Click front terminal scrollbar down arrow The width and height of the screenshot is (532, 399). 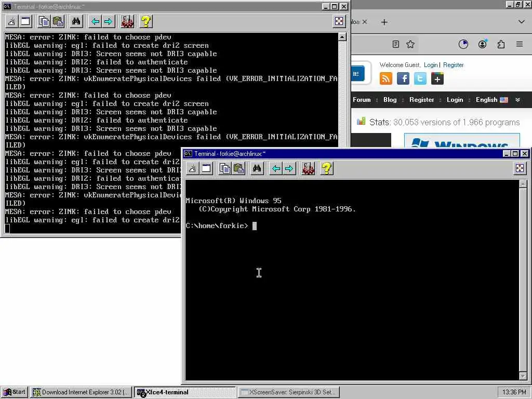(x=523, y=376)
